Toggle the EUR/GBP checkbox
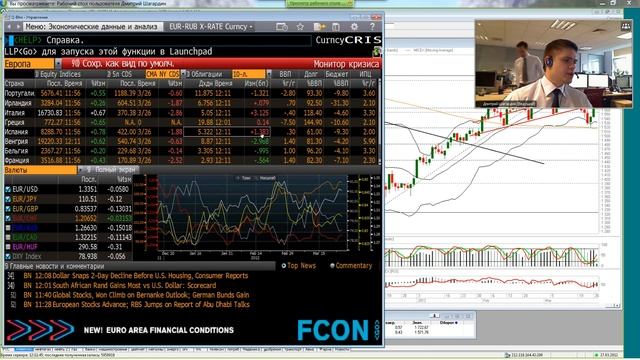The height and width of the screenshot is (360, 640). [8, 209]
